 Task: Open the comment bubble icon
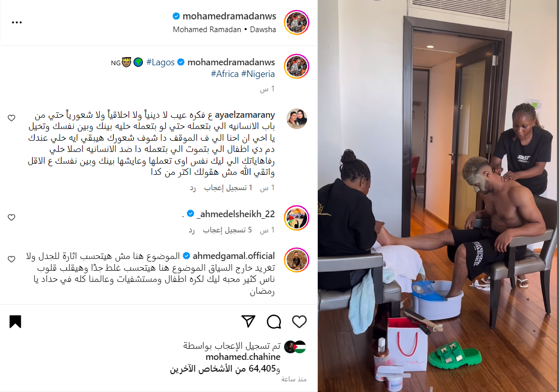(274, 322)
